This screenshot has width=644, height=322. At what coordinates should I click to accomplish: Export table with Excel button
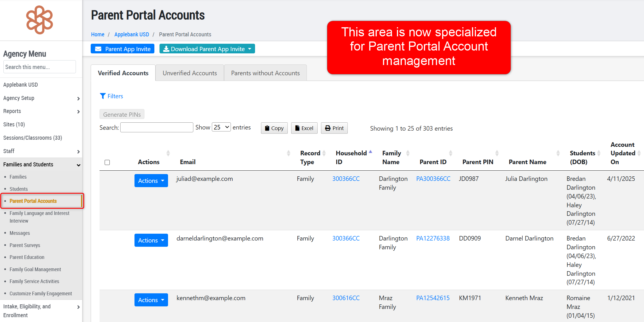pyautogui.click(x=304, y=128)
